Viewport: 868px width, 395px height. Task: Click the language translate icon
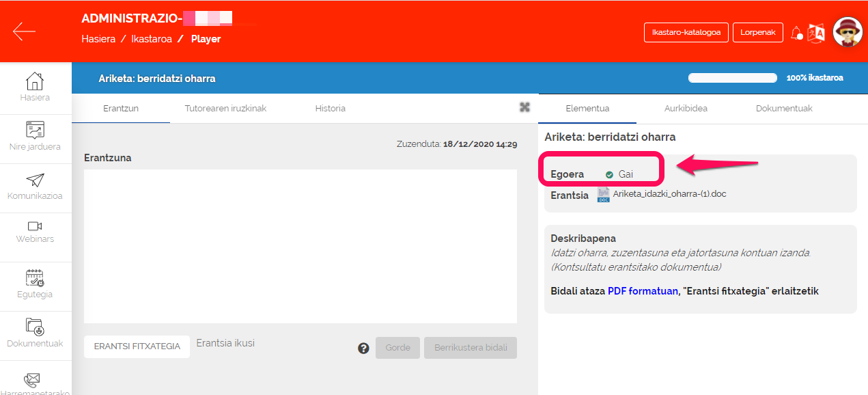[x=816, y=33]
